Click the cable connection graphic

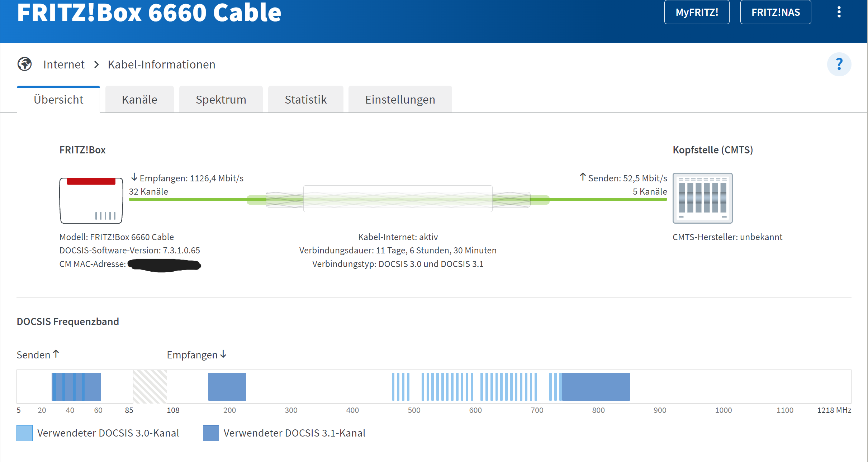pyautogui.click(x=398, y=199)
